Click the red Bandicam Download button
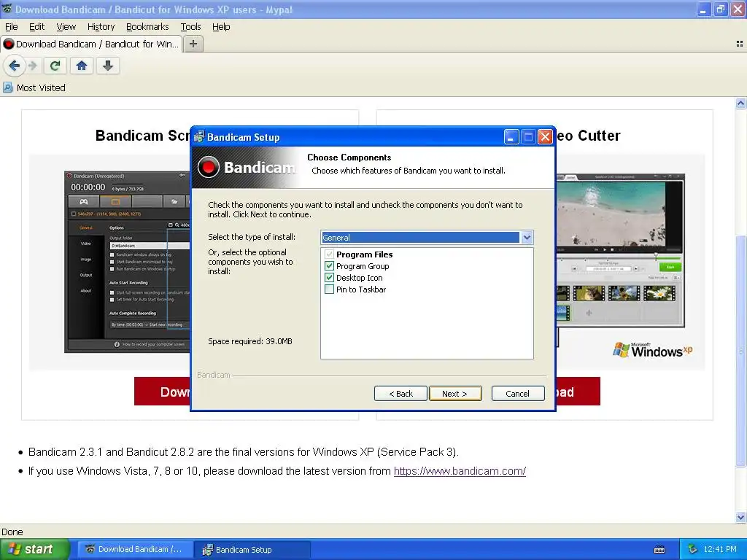Viewport: 747px width, 560px height. tap(163, 392)
